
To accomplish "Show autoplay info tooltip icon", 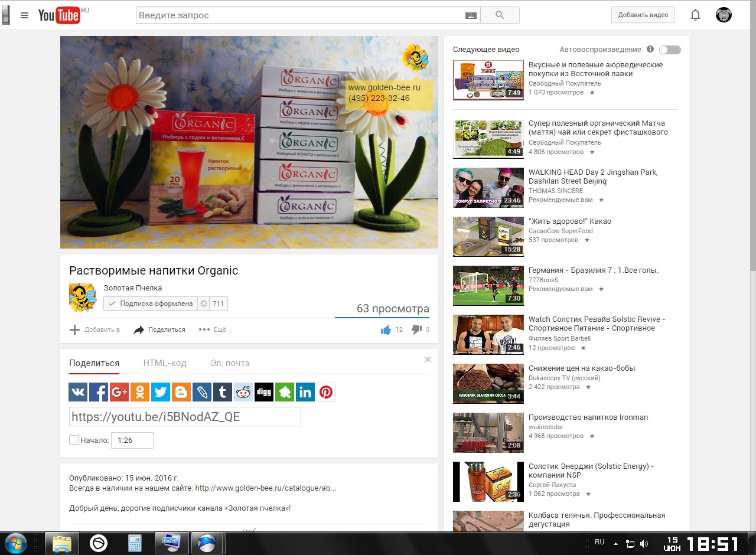I will coord(650,50).
